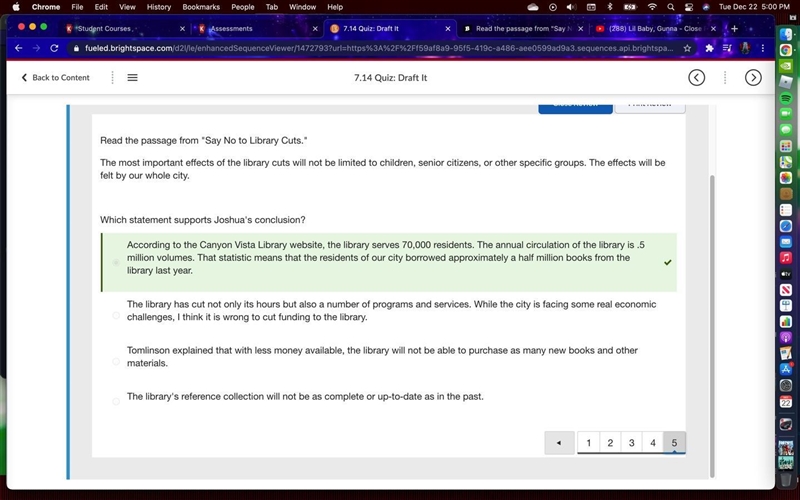Close the Student Courses tab
Screen dimensions: 800x500
click(x=182, y=29)
